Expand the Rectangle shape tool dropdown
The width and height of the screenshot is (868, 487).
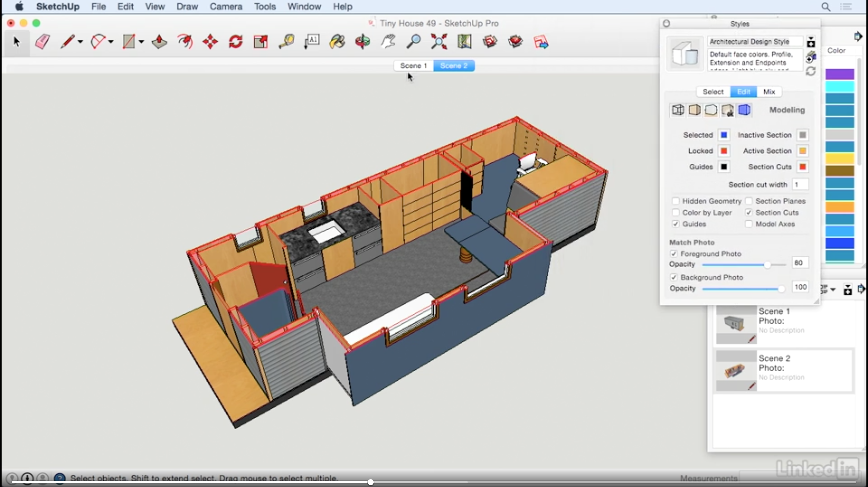(142, 42)
